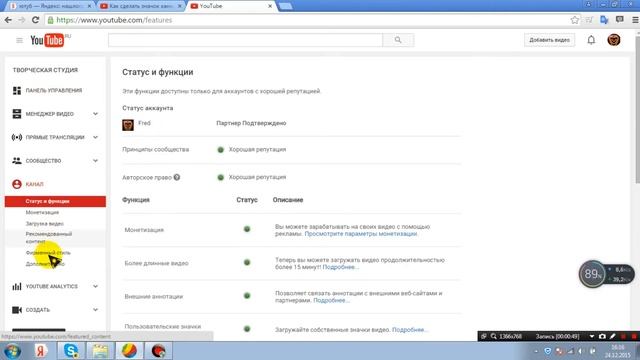
Task: Click the browser forward arrow
Action: click(22, 20)
